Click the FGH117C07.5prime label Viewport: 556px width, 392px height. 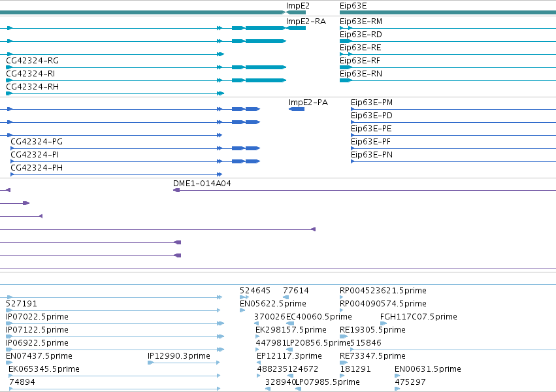point(418,317)
